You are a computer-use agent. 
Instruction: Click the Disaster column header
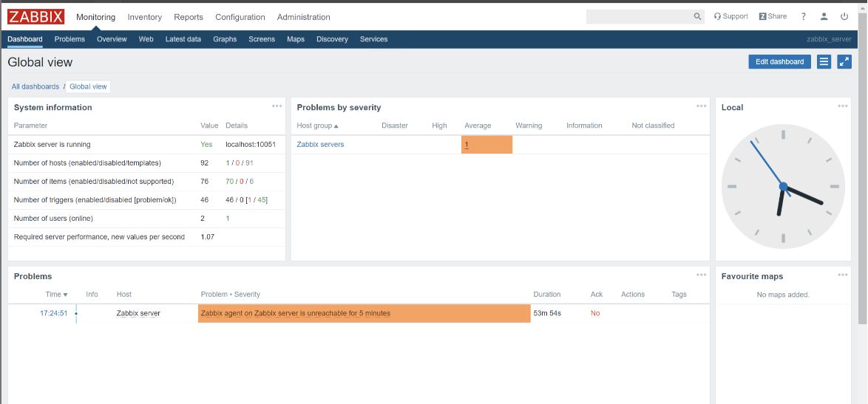tap(395, 126)
